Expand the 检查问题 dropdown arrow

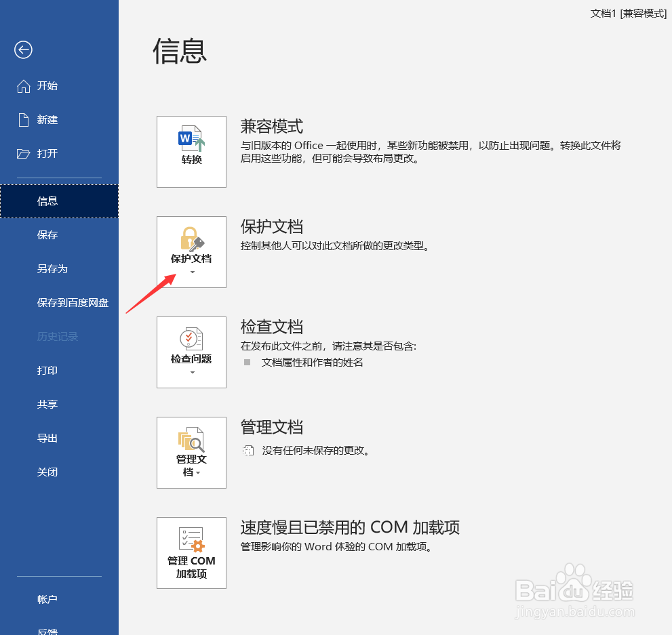click(x=193, y=373)
